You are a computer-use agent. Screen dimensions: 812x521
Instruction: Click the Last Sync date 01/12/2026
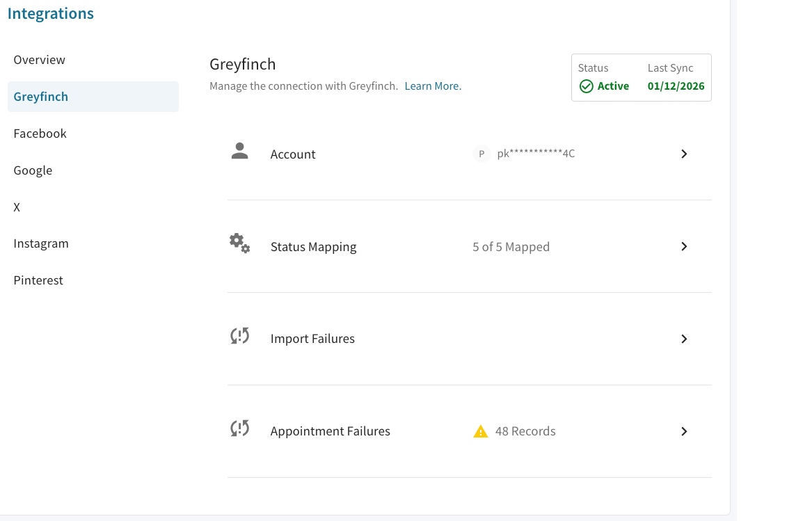(x=676, y=86)
